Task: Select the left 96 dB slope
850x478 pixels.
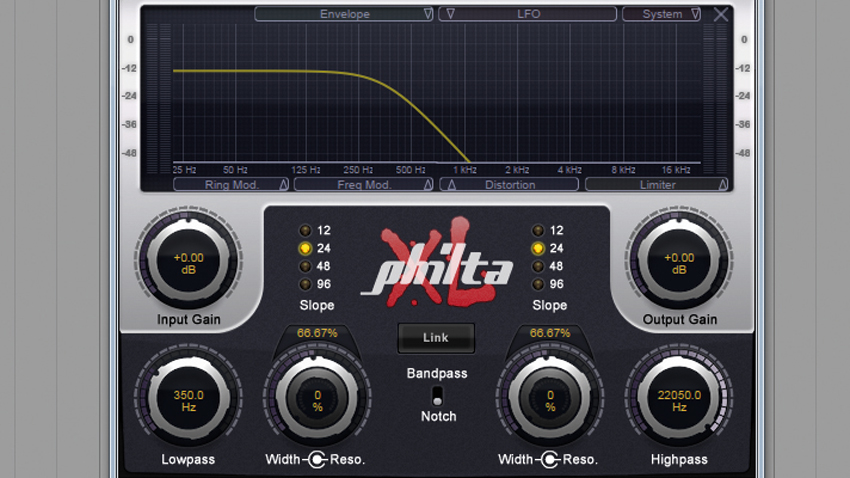Action: point(305,284)
